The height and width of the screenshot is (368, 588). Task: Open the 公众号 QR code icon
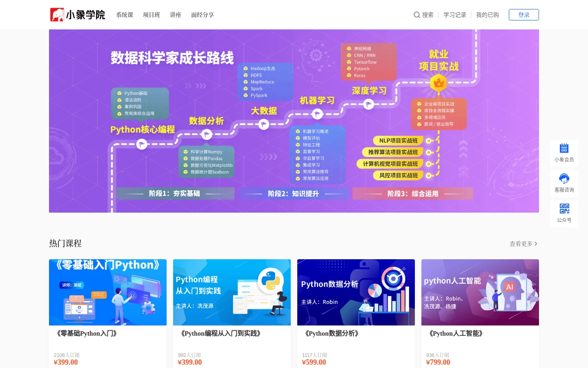coord(564,209)
